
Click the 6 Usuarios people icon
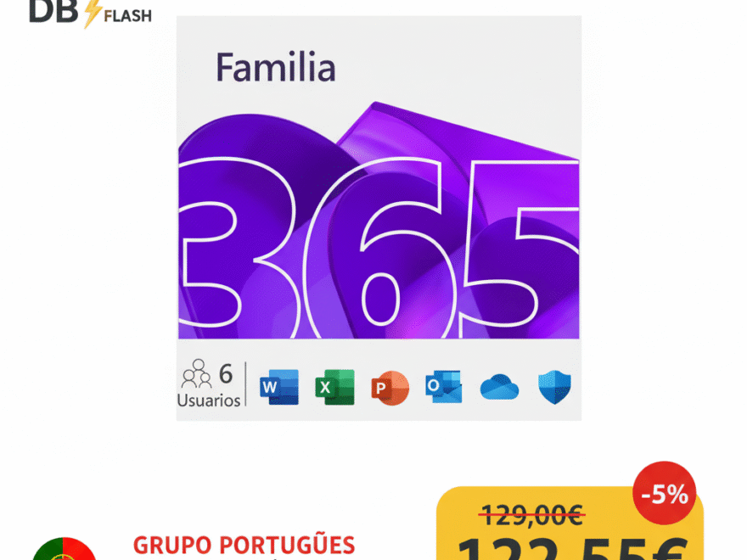coord(196,373)
